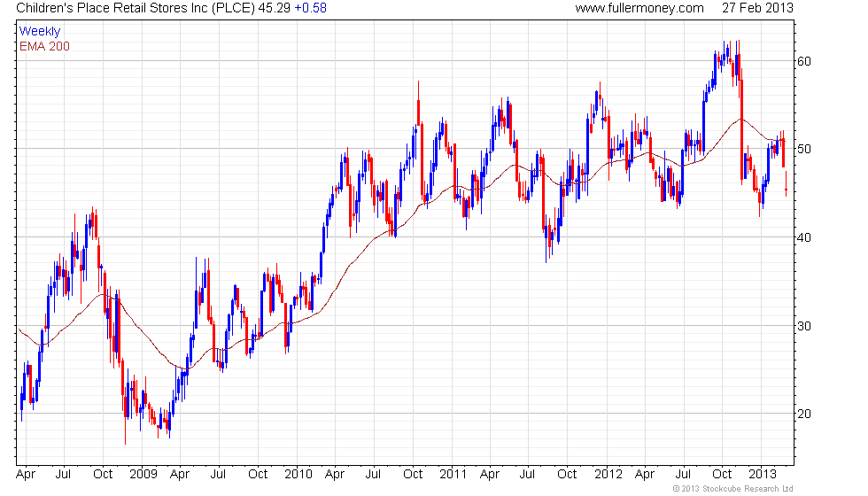Click the 2012 label on time axis

click(608, 475)
